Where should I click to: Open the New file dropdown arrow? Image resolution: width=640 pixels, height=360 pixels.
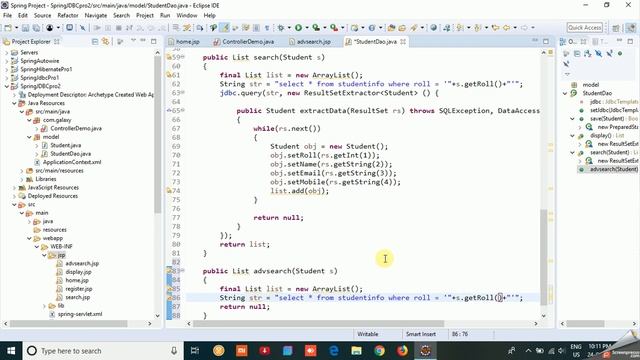coord(16,28)
